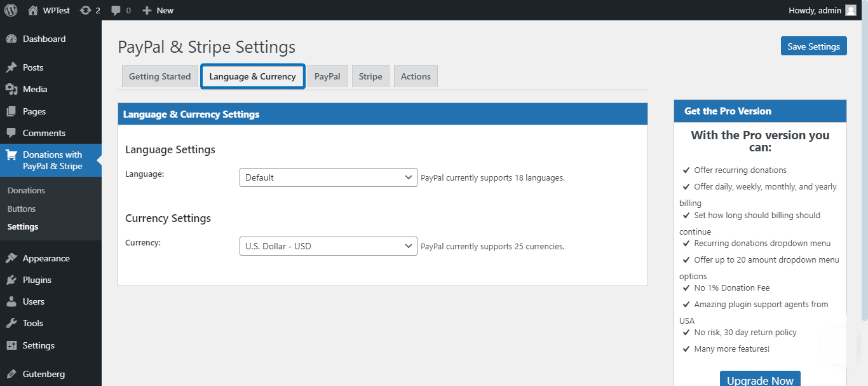This screenshot has width=868, height=386.
Task: Open the comments bubble in admin bar
Action: pos(116,11)
